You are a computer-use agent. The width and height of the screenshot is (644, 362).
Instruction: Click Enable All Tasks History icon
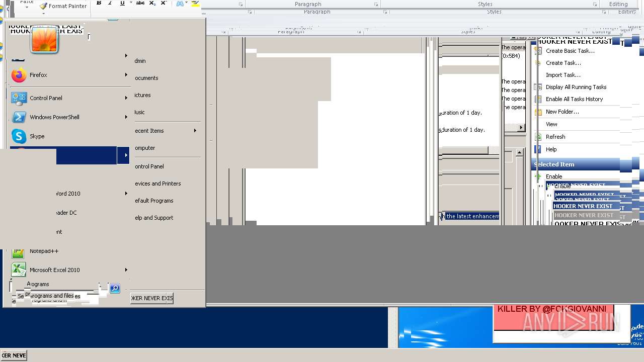tap(538, 99)
